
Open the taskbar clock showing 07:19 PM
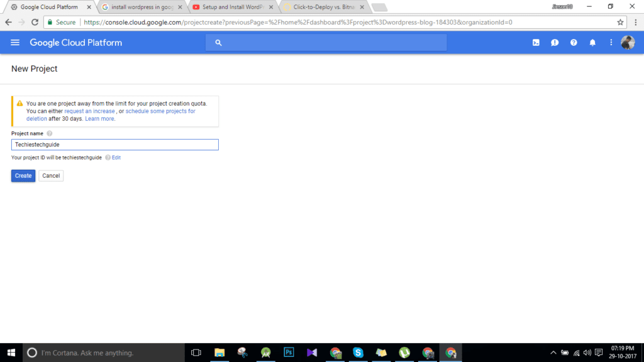pyautogui.click(x=623, y=353)
